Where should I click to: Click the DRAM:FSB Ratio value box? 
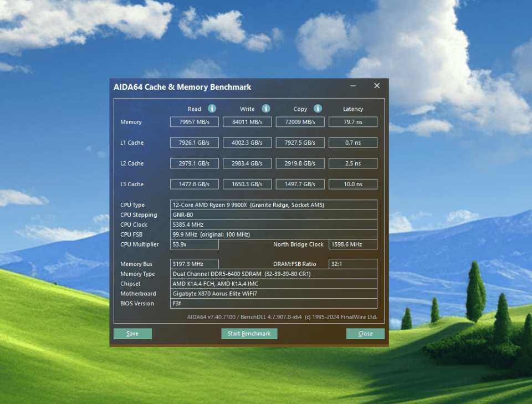(352, 264)
